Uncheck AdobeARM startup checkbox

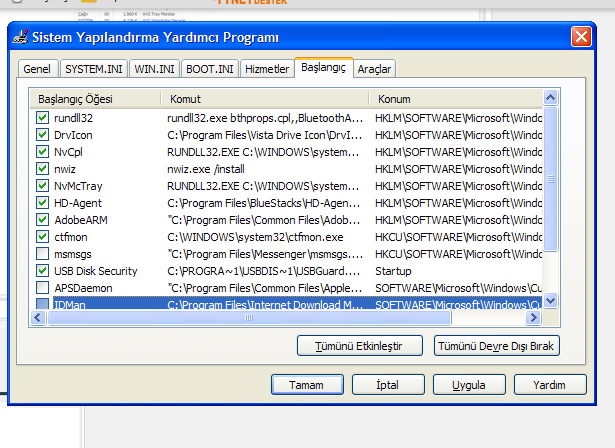42,220
